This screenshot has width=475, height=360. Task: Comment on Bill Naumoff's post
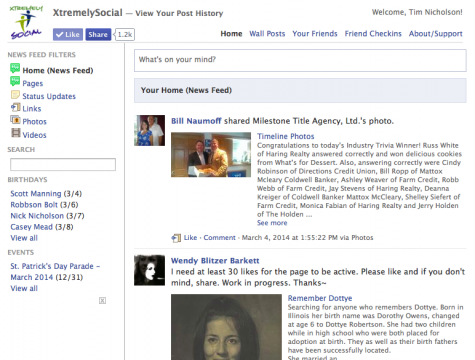(x=219, y=238)
